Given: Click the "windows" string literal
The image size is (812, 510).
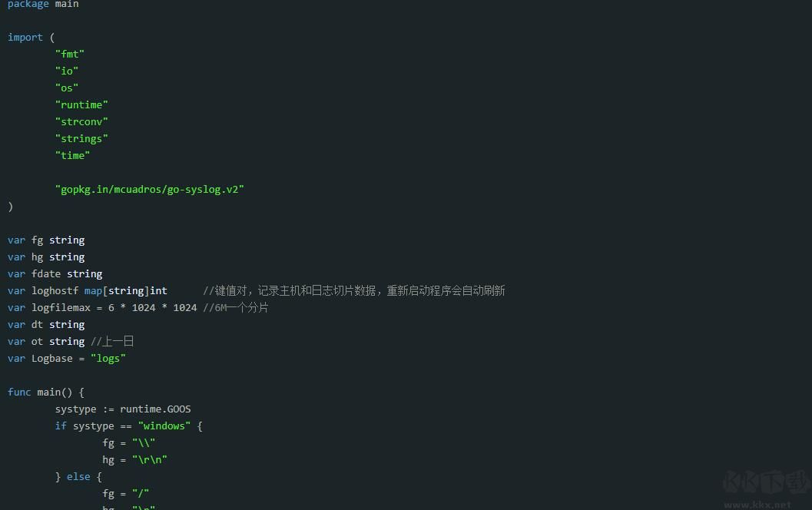Looking at the screenshot, I should click(164, 426).
